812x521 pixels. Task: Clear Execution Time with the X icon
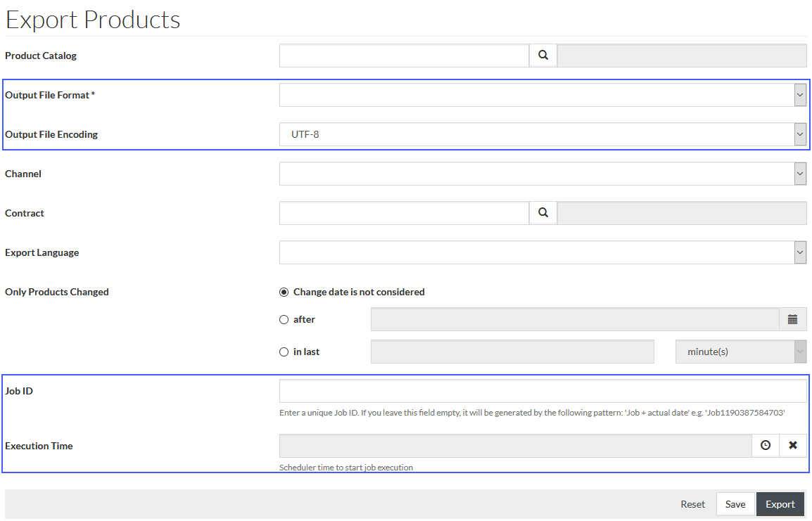(793, 446)
